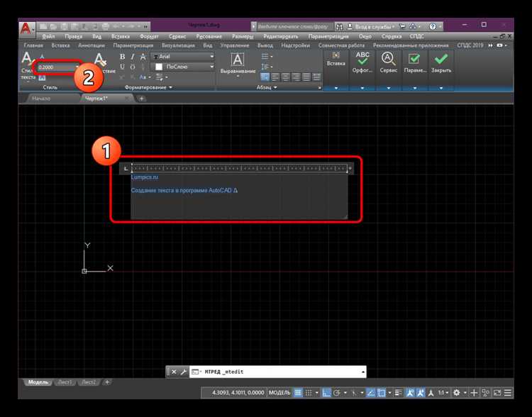Screen dimensions: 532x417
Task: Open the Стиль текста gallery
Action: click(x=27, y=66)
